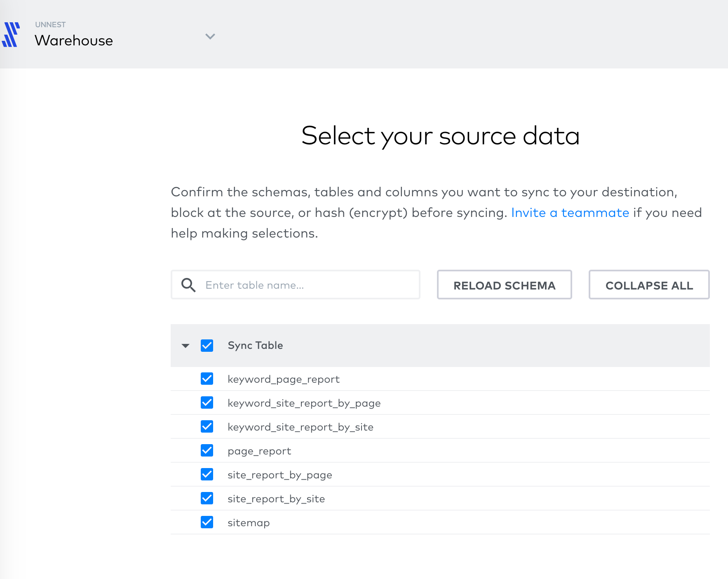Collapse the Sync Table schema arrow

(x=186, y=346)
